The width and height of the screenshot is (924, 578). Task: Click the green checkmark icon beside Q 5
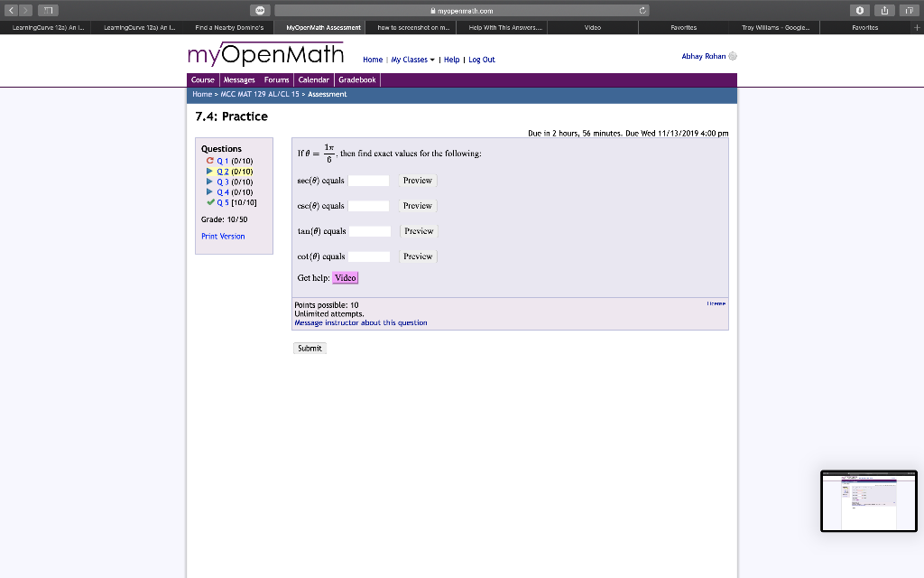tap(210, 201)
